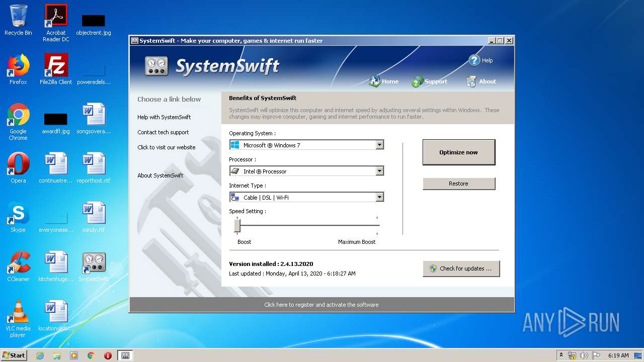644x362 pixels.
Task: Expand the Operating System dropdown arrow
Action: (x=379, y=145)
